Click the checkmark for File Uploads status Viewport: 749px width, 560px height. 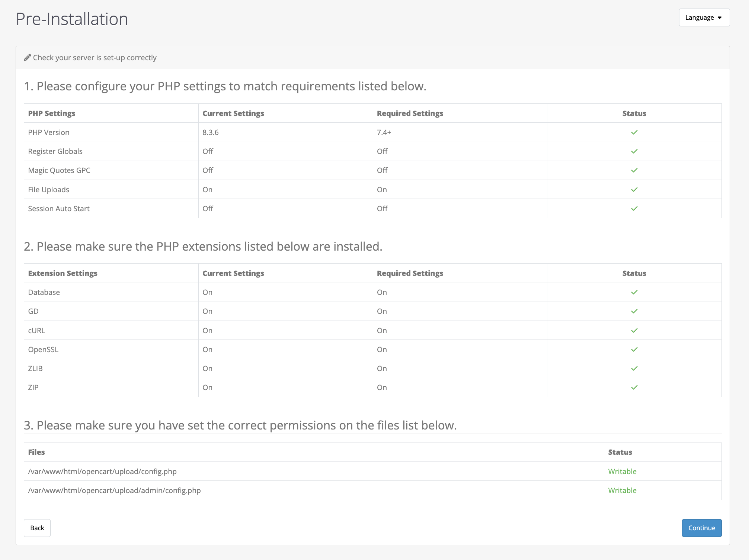point(634,189)
